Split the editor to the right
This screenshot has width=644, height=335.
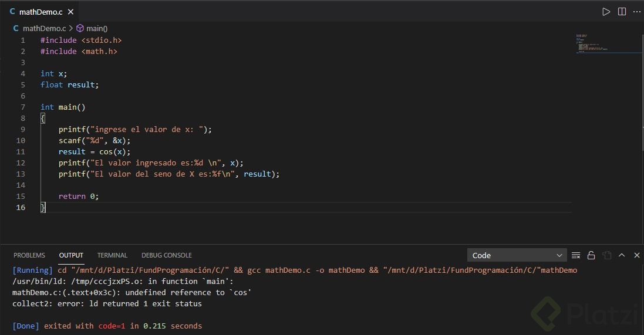tap(622, 12)
